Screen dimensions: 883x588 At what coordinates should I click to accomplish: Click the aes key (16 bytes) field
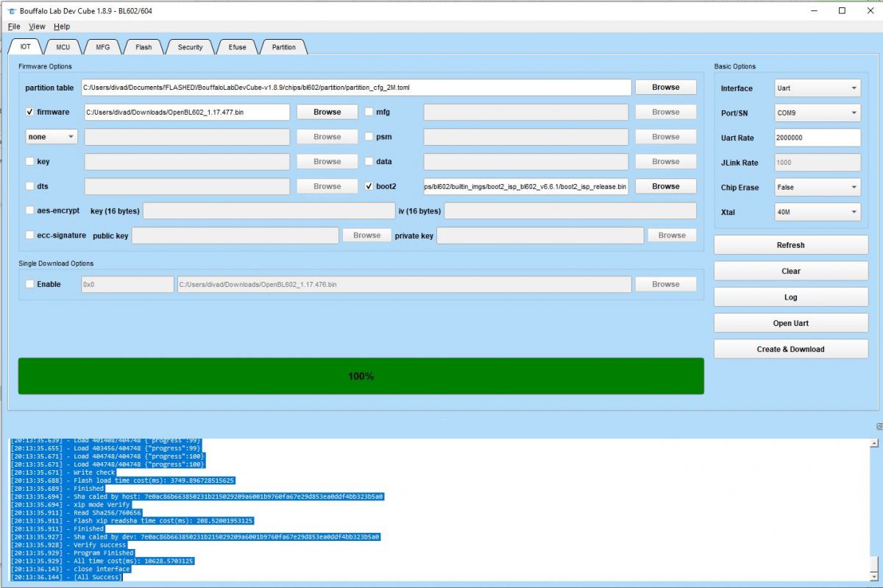pyautogui.click(x=269, y=211)
